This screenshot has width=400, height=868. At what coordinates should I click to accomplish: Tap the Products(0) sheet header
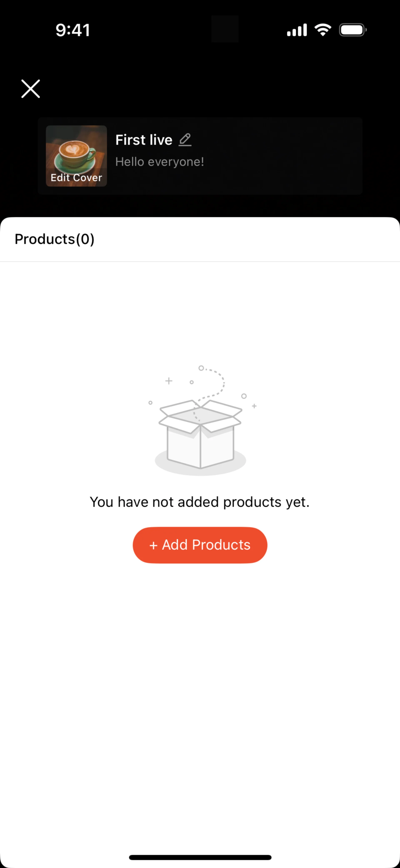55,239
